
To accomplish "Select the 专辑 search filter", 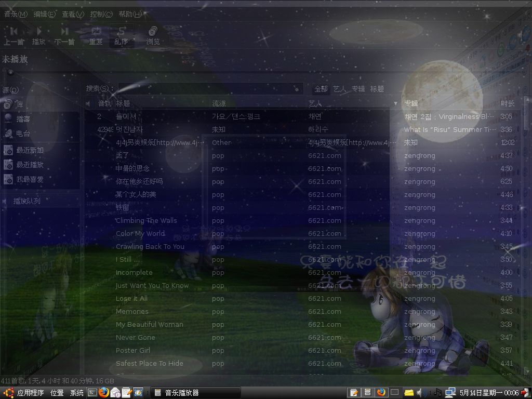I will point(358,89).
